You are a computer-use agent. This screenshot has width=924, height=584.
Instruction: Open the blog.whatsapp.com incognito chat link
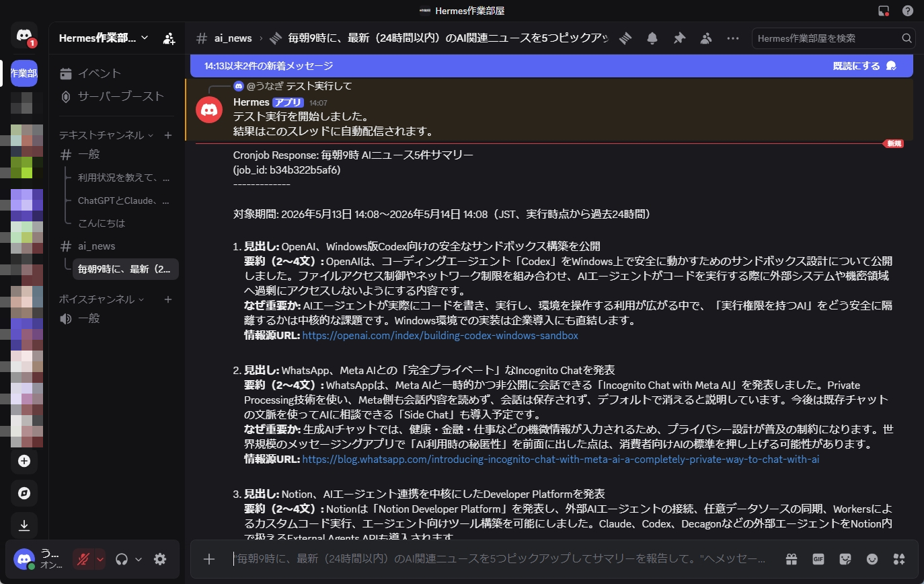[x=560, y=460]
